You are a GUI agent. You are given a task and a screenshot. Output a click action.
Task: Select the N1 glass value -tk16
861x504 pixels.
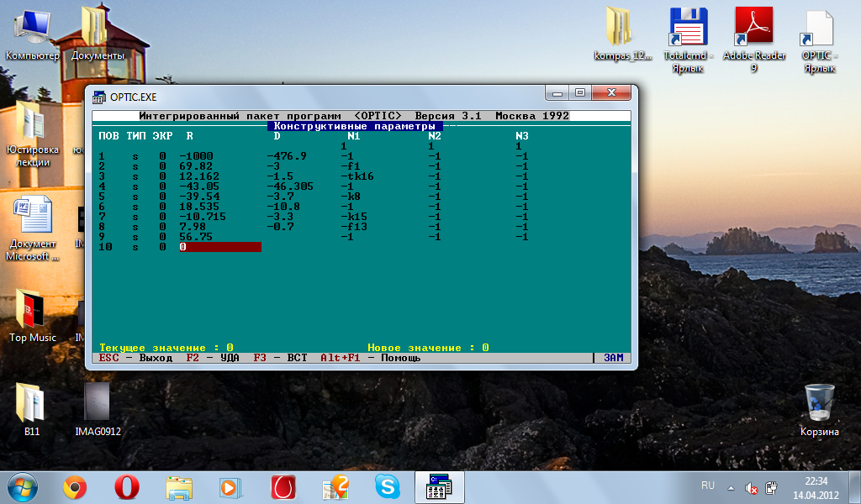357,176
